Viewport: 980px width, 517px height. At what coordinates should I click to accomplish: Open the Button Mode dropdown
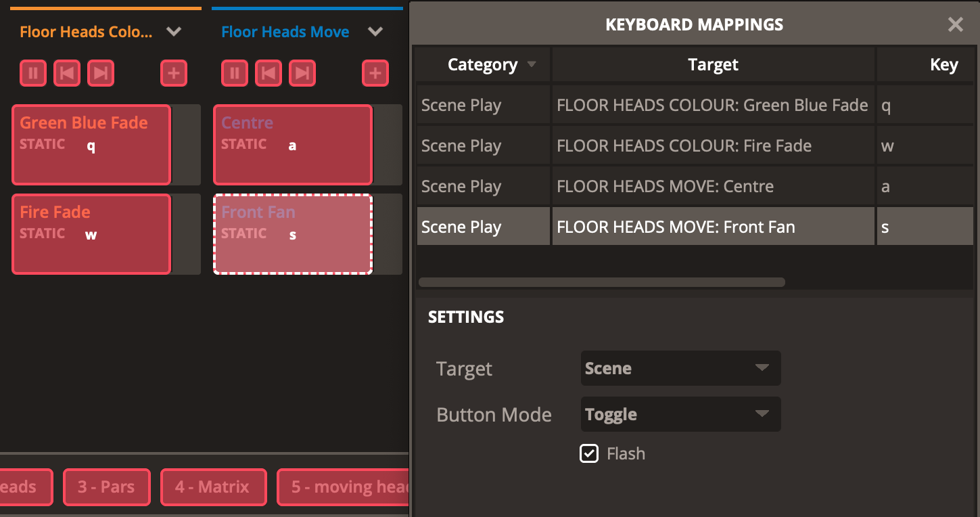coord(680,414)
